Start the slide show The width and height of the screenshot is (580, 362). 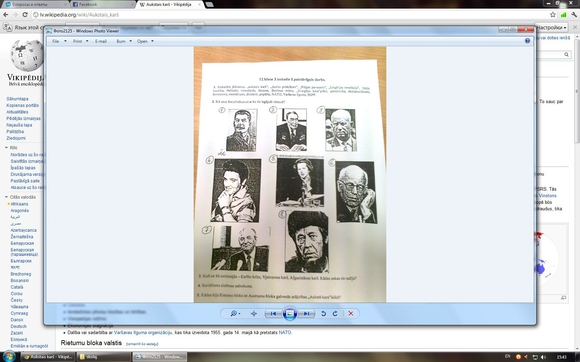[290, 314]
